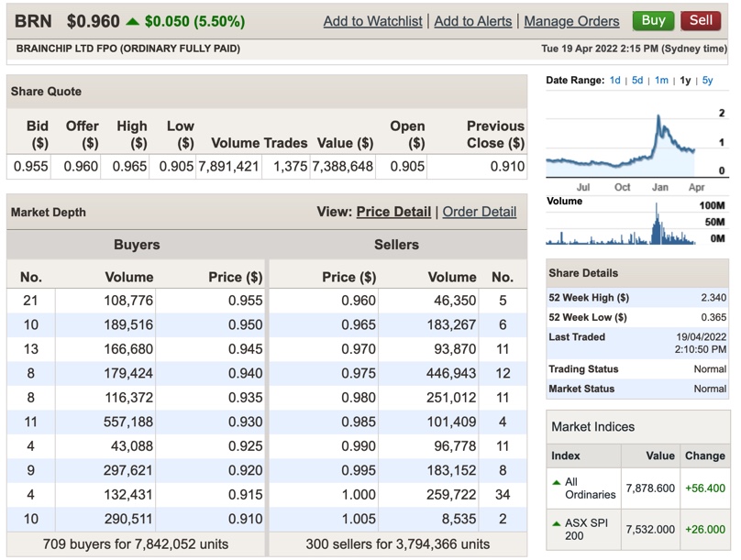Set chart date range to 1y
This screenshot has width=741, height=560.
tap(685, 81)
